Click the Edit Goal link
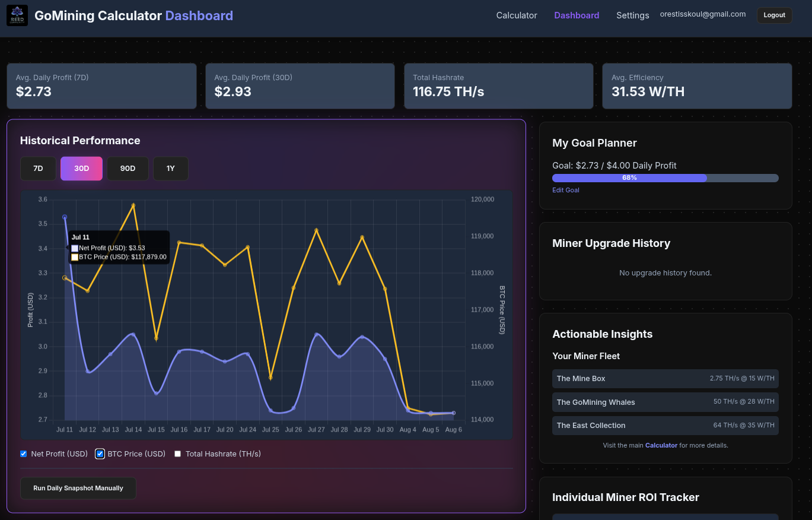The image size is (812, 520). (x=565, y=189)
